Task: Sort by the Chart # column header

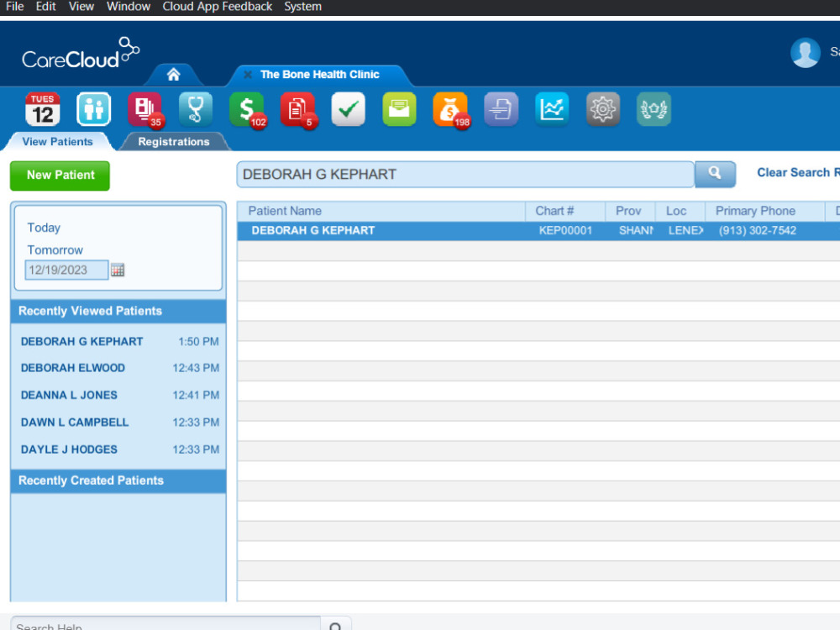Action: point(565,211)
